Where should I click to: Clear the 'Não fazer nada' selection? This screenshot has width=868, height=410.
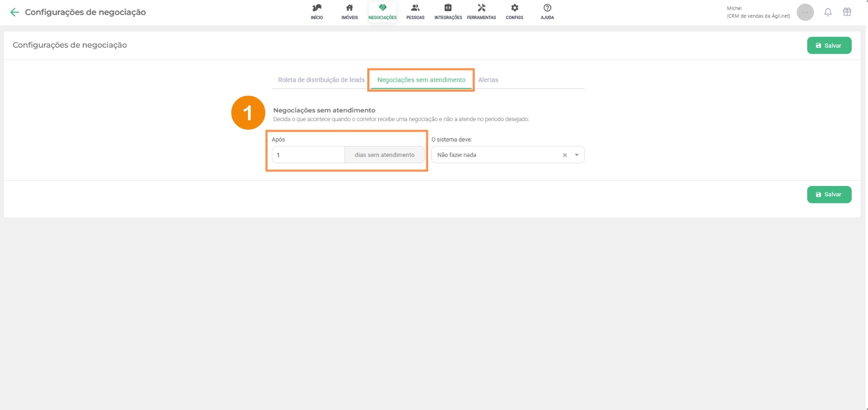click(565, 155)
